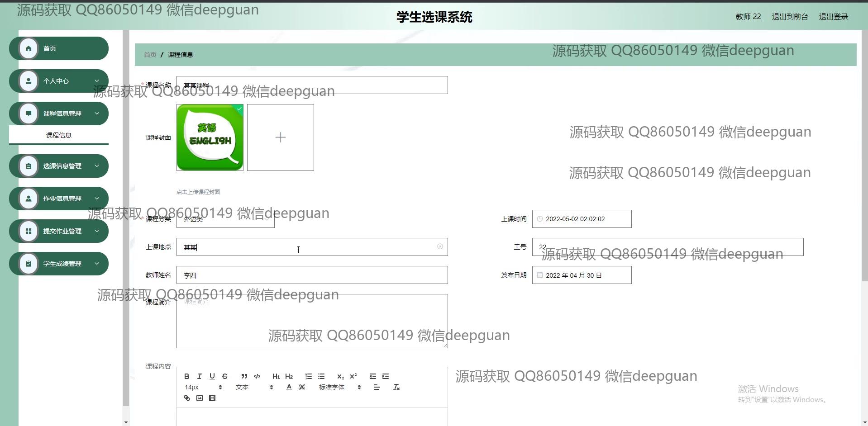This screenshot has height=426, width=868.
Task: Create a numbered list
Action: point(309,376)
